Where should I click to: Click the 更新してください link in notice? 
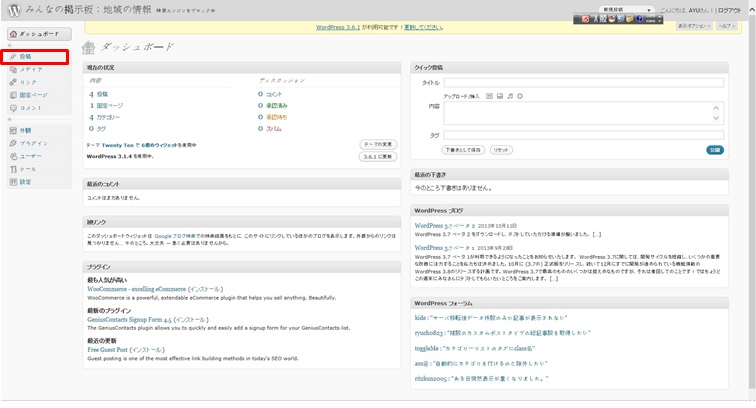coord(423,27)
